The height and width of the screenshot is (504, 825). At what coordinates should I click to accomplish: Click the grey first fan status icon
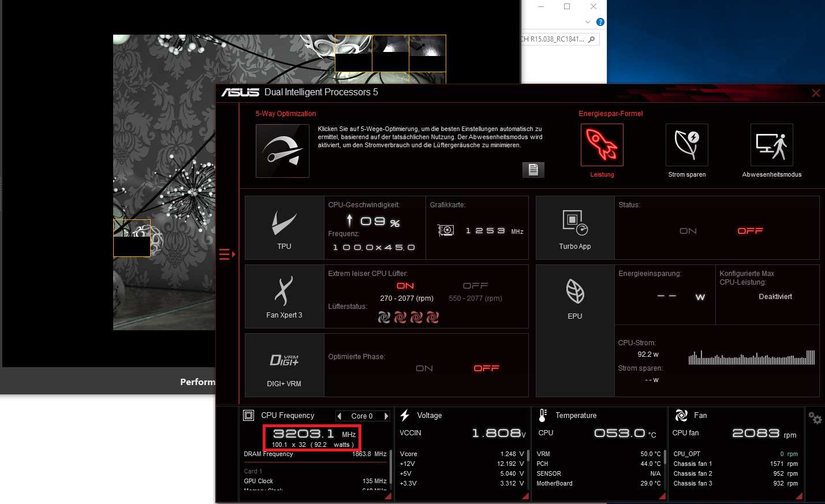[384, 317]
